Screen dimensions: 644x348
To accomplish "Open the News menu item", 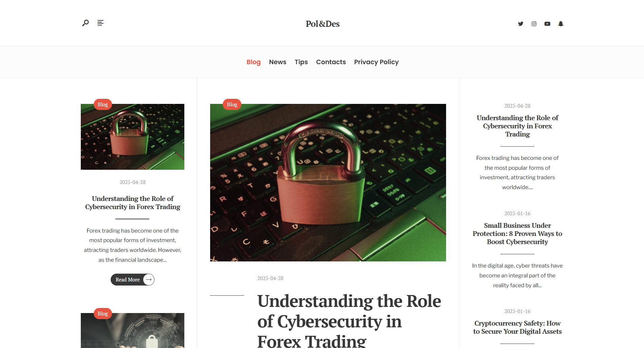I will pyautogui.click(x=278, y=62).
